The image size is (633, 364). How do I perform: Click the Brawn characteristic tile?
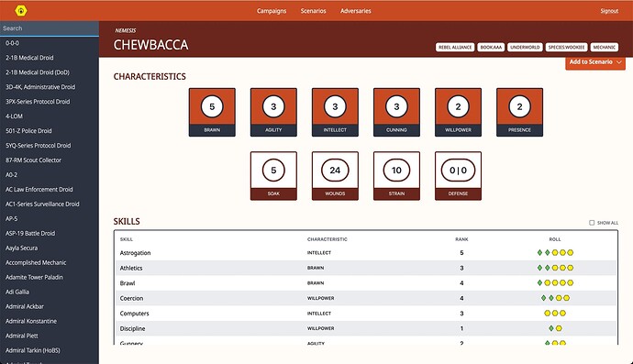click(212, 112)
